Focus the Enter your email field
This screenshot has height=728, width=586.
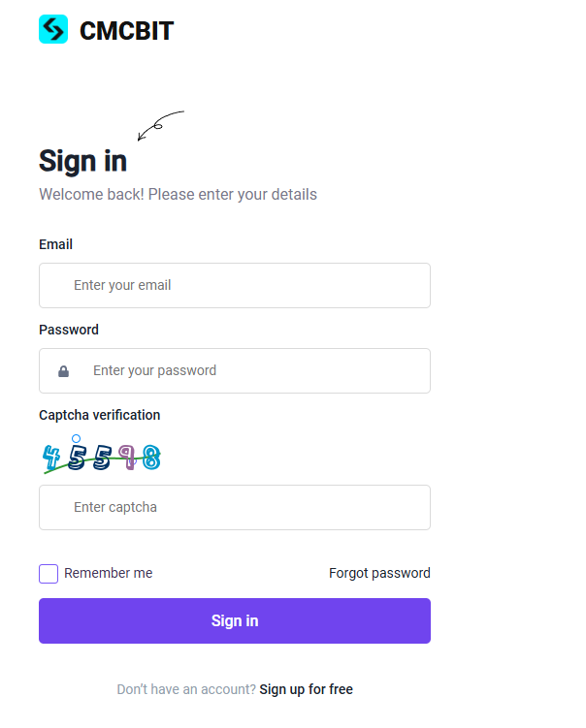tap(235, 285)
